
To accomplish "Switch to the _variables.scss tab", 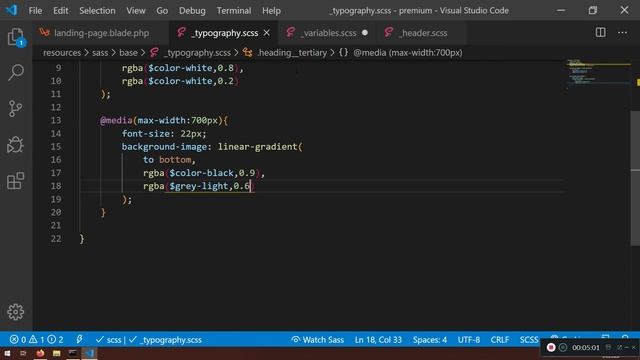I will click(327, 33).
